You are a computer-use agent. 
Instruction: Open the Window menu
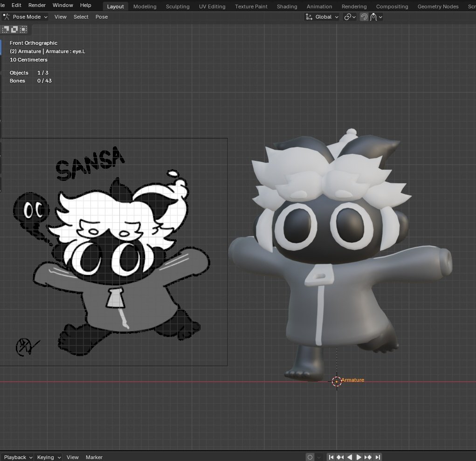point(62,5)
